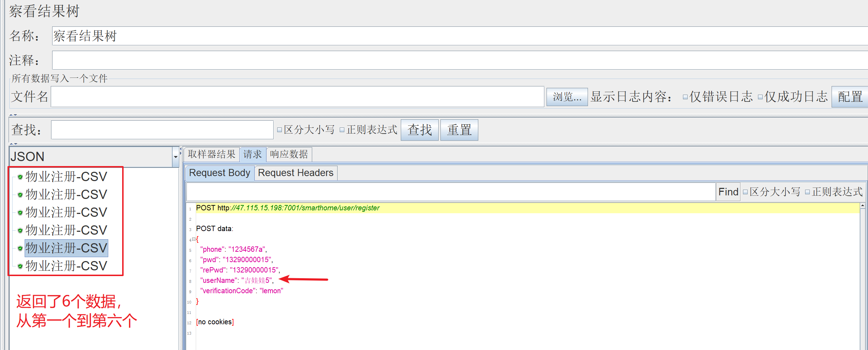Click the "rePwd": "13290000015" line
The height and width of the screenshot is (350, 868).
tap(240, 270)
